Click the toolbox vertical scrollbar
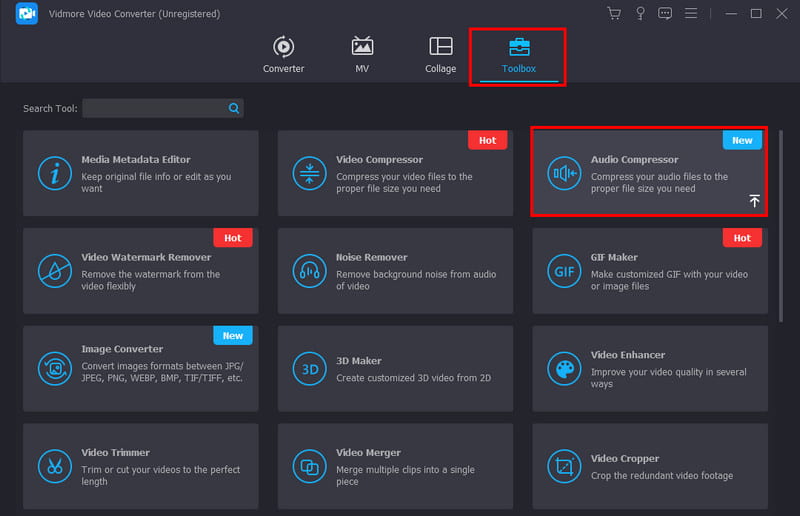 pyautogui.click(x=780, y=225)
